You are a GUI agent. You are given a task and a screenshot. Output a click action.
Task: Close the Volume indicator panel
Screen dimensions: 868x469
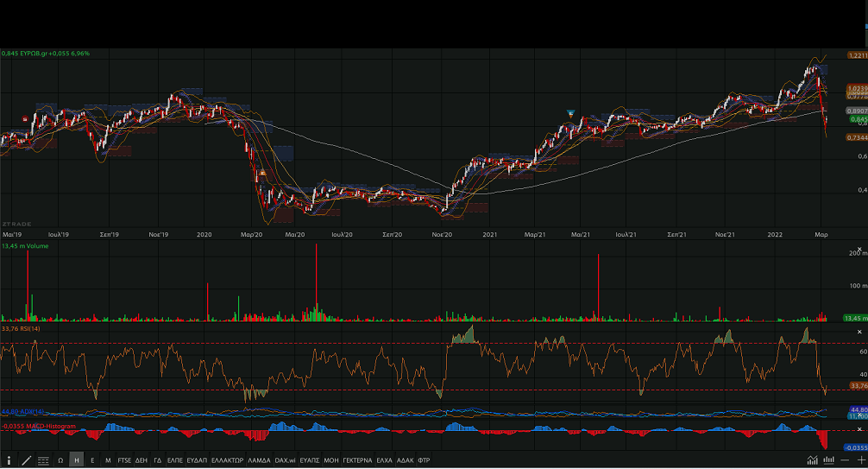(859, 249)
